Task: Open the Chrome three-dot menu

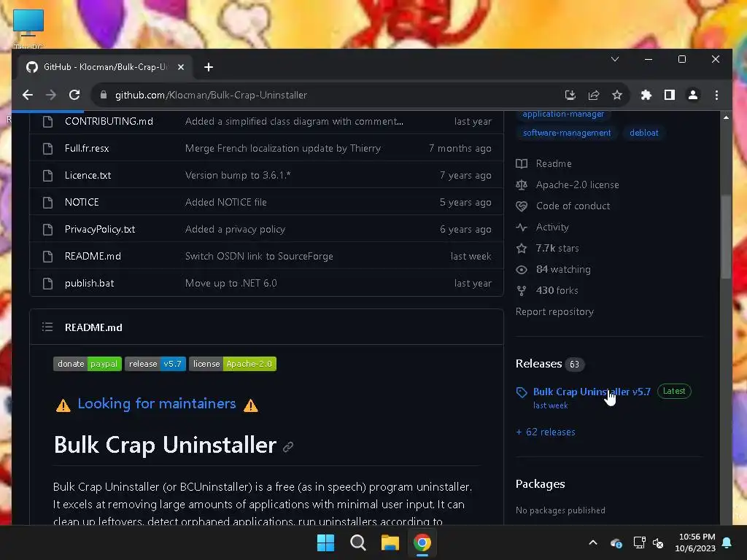Action: [716, 95]
